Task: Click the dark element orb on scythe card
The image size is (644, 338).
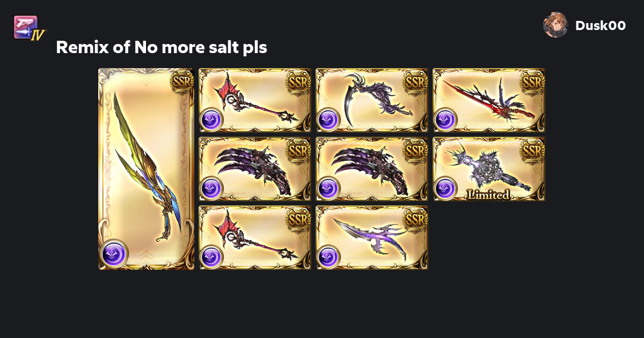Action: click(328, 120)
